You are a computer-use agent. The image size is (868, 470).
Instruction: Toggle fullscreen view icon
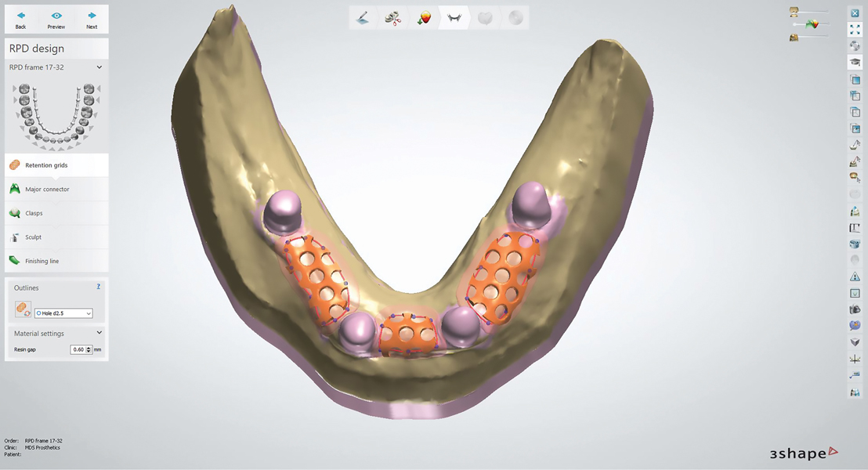click(x=855, y=30)
